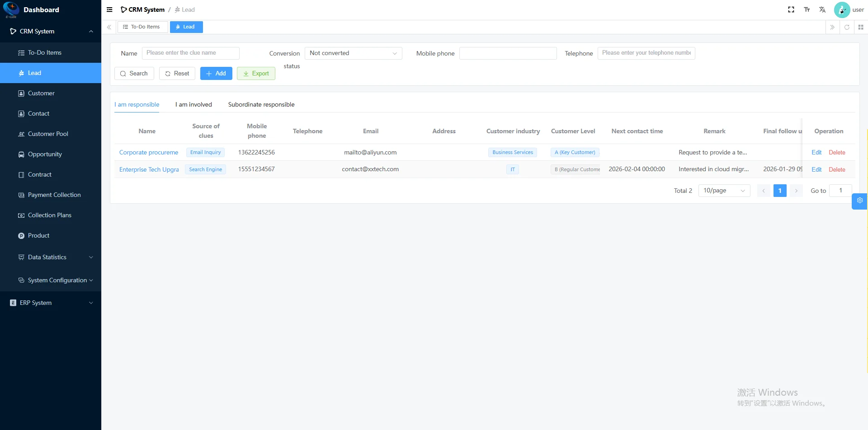Viewport: 868px width, 430px height.
Task: Expand the Data Statistics submenu
Action: (51, 257)
